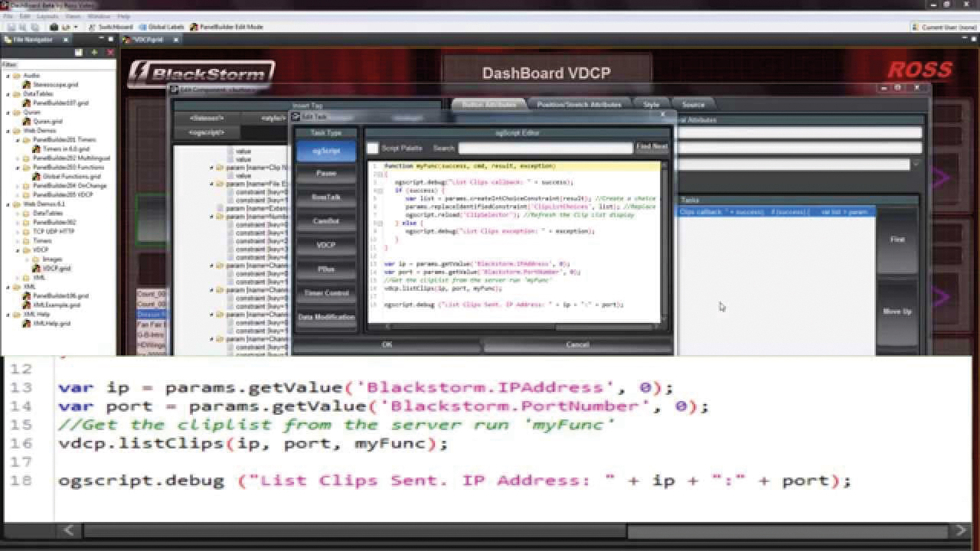980x551 pixels.
Task: Toggle PanelBuilder Edit Mode
Action: click(x=227, y=27)
